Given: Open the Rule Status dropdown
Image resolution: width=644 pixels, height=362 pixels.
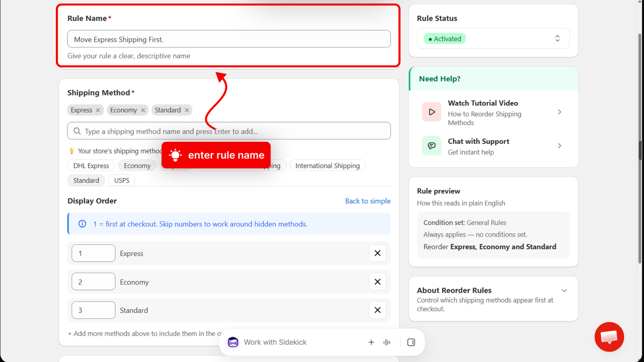Looking at the screenshot, I should click(494, 39).
